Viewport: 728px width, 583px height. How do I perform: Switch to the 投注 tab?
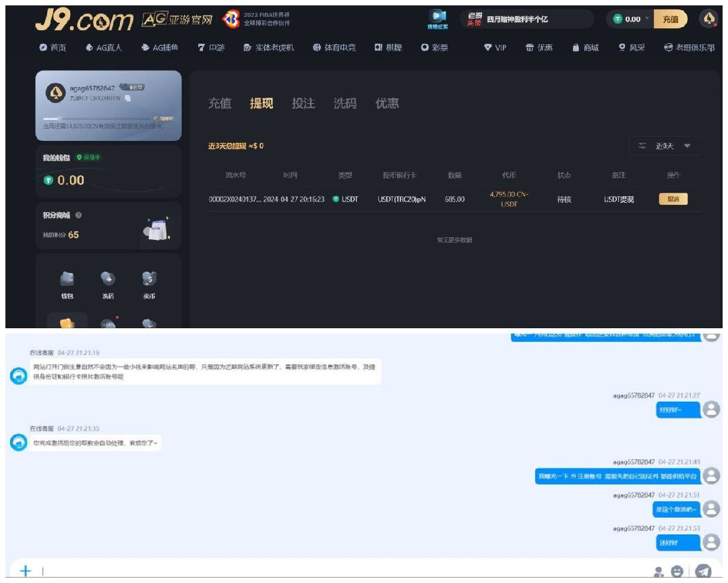pyautogui.click(x=303, y=103)
